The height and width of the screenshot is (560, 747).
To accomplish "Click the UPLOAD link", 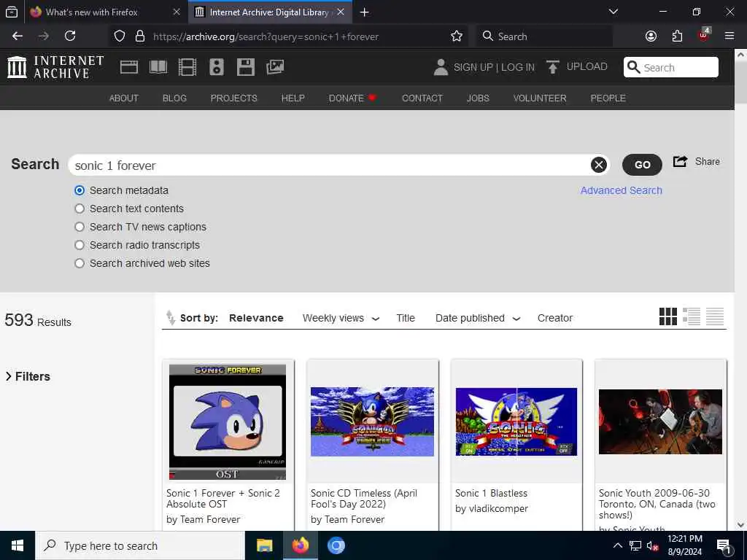I will point(587,66).
